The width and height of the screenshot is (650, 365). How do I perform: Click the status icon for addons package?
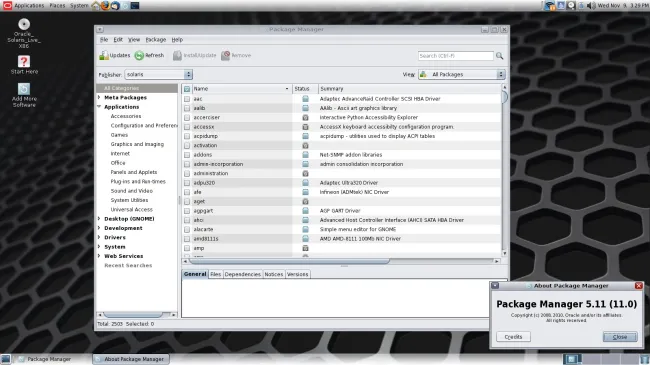306,155
